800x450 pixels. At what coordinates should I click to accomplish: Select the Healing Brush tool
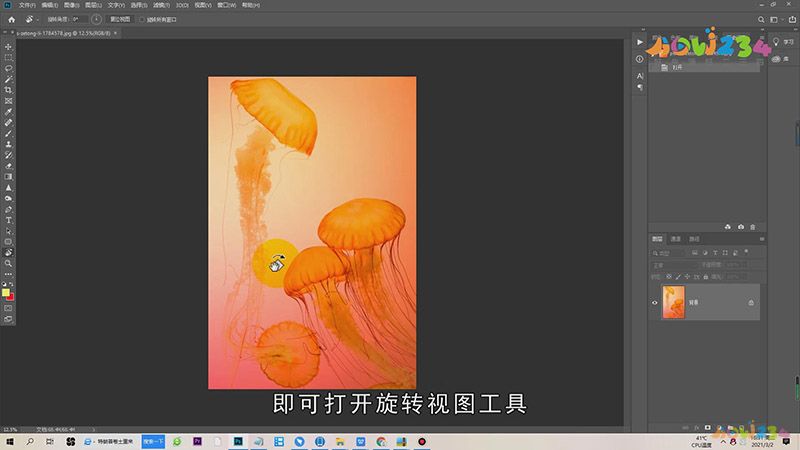pyautogui.click(x=8, y=122)
